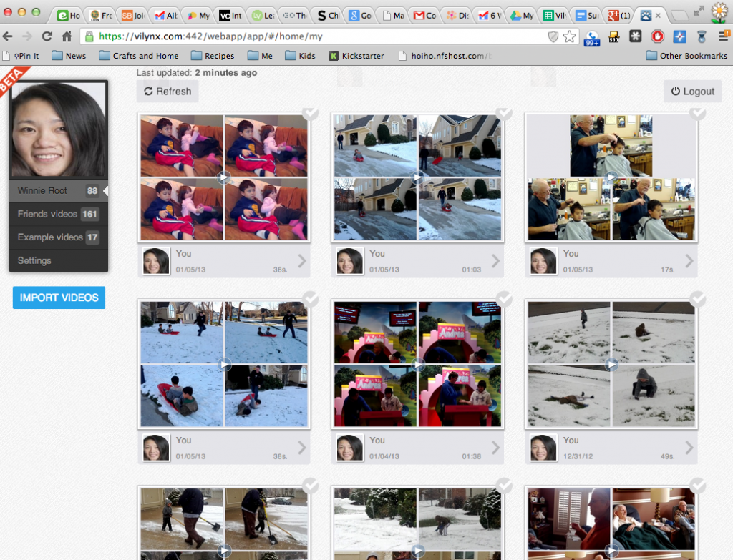Switch to the 'Vil' spreadsheet browser tab

[x=554, y=16]
